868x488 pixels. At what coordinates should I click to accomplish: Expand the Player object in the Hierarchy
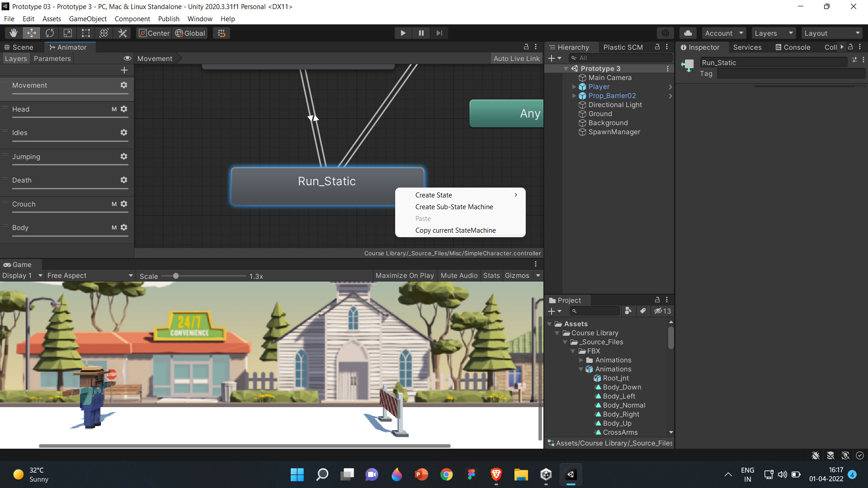[574, 87]
